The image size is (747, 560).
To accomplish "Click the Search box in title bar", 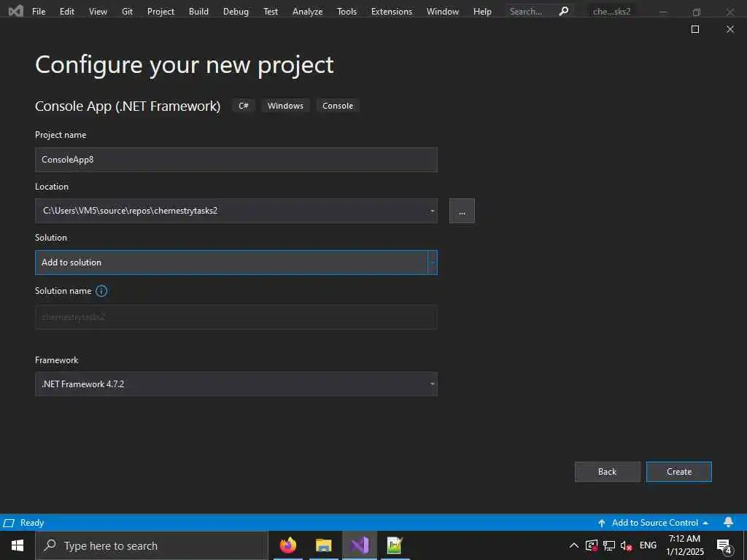I will pyautogui.click(x=539, y=12).
